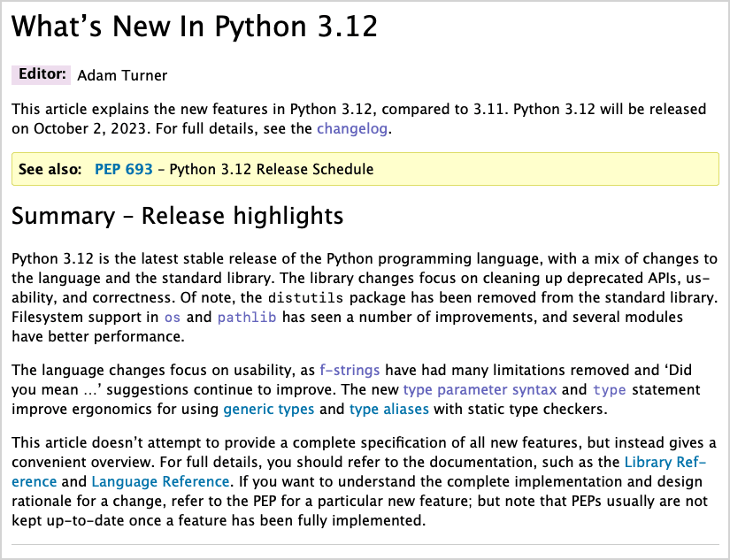Image resolution: width=730 pixels, height=560 pixels.
Task: Follow the pathlib module link
Action: point(247,318)
